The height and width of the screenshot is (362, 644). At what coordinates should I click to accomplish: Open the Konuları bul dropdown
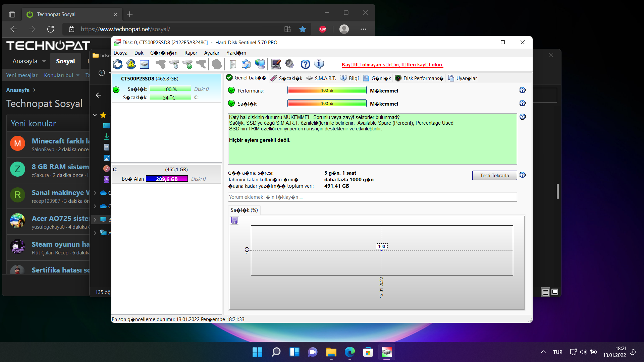tap(78, 75)
